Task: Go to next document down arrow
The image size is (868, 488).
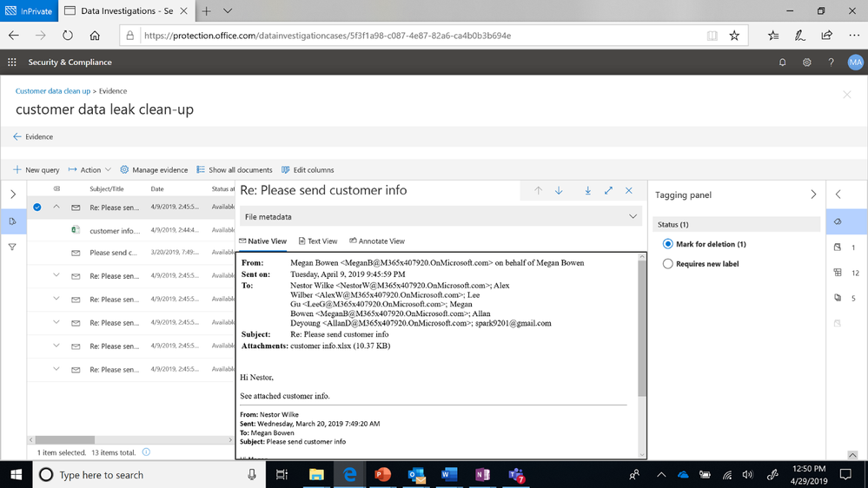Action: 559,190
